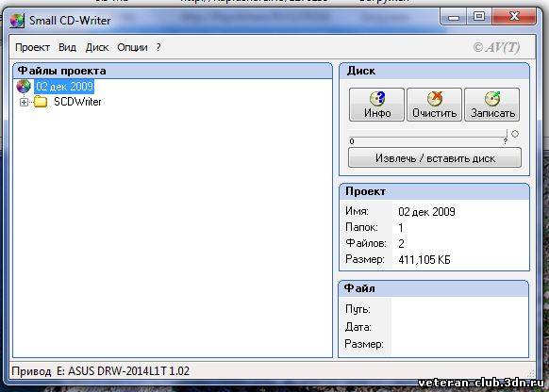Image resolution: width=549 pixels, height=392 pixels.
Task: Click the yellow SCDWriter folder icon
Action: pos(41,102)
